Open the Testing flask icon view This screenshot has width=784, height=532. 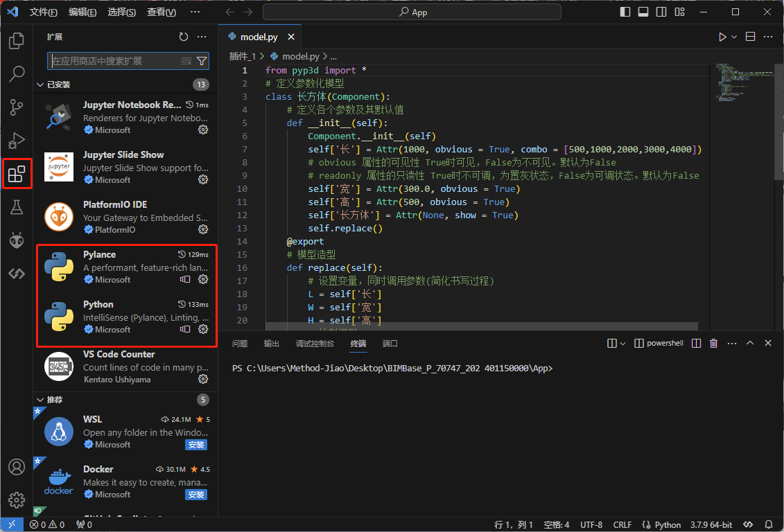click(17, 206)
